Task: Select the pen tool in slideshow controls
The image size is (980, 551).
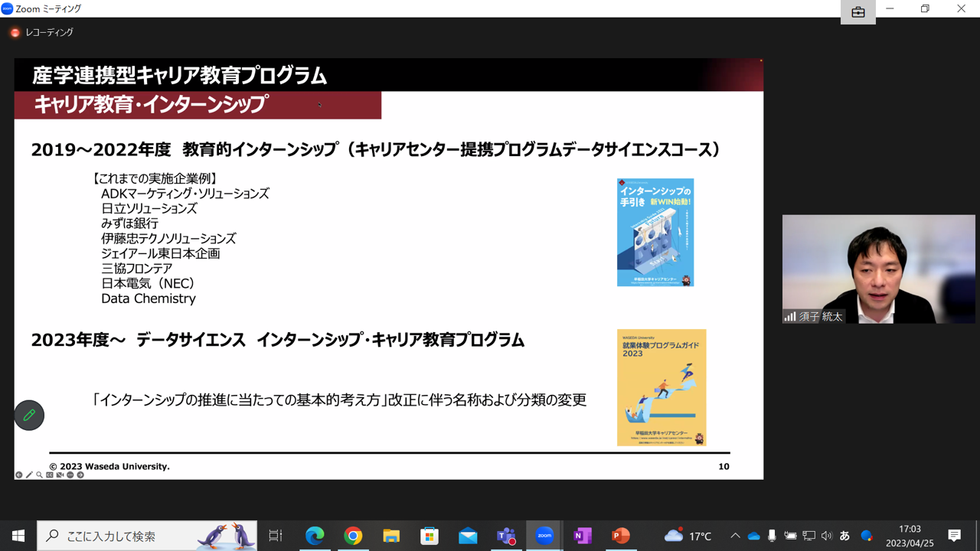Action: point(29,475)
